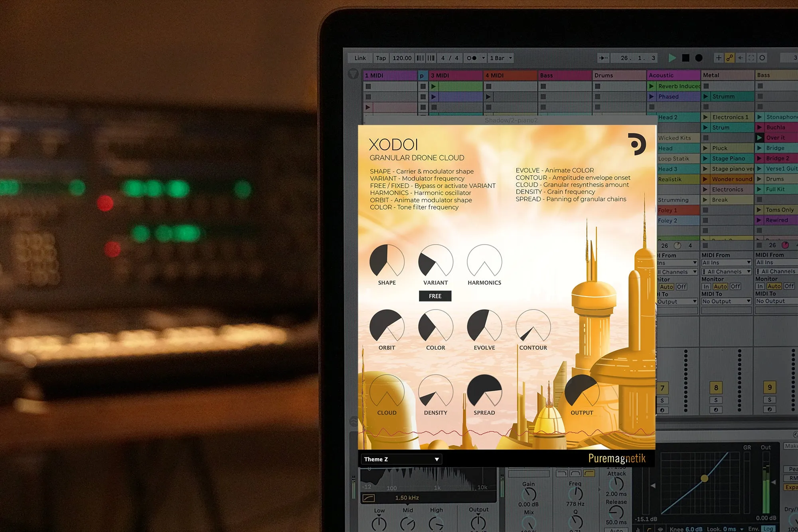Toggle the Follow playback arrow icon
This screenshot has height=532, width=798.
(x=603, y=58)
